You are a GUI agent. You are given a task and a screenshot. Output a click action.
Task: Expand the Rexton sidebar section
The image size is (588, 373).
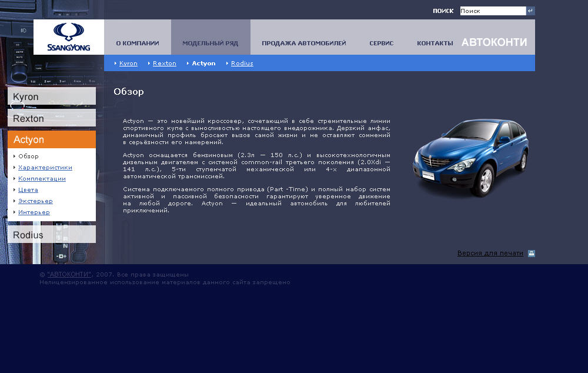pyautogui.click(x=52, y=118)
